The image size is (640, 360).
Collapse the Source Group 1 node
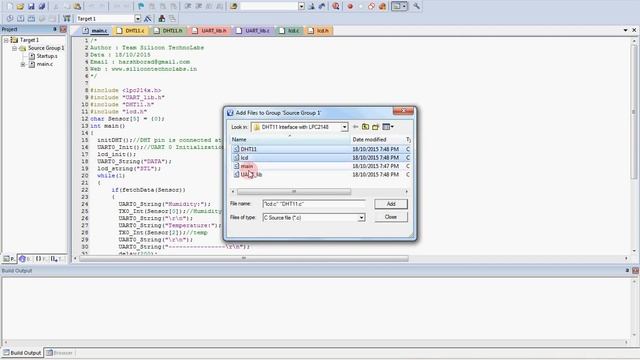coord(14,48)
